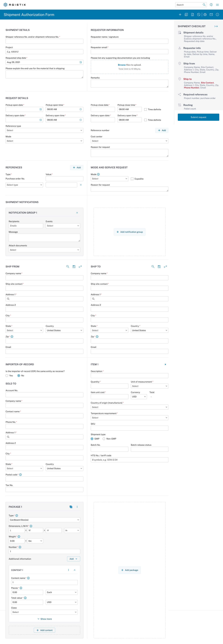The width and height of the screenshot is (223, 644).
Task: Click the Ship From search icon
Action: coord(68,267)
